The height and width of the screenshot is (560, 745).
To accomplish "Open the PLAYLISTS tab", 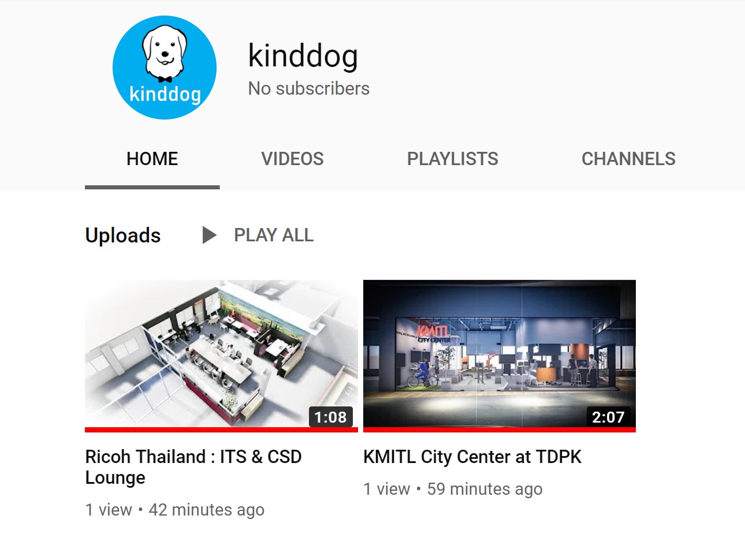I will click(453, 159).
